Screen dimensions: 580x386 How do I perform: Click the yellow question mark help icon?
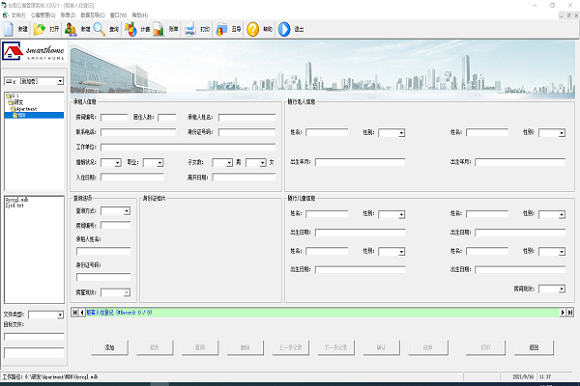pyautogui.click(x=253, y=29)
